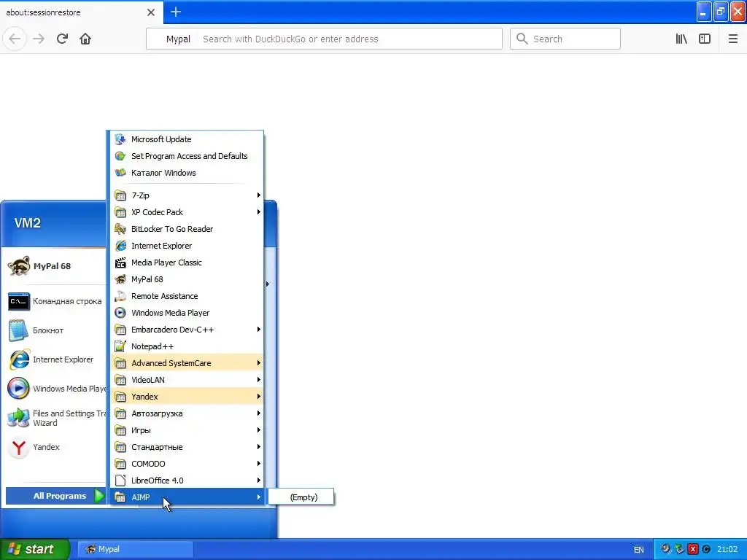747x560 pixels.
Task: Click the Каталог Windows icon
Action: [x=120, y=172]
